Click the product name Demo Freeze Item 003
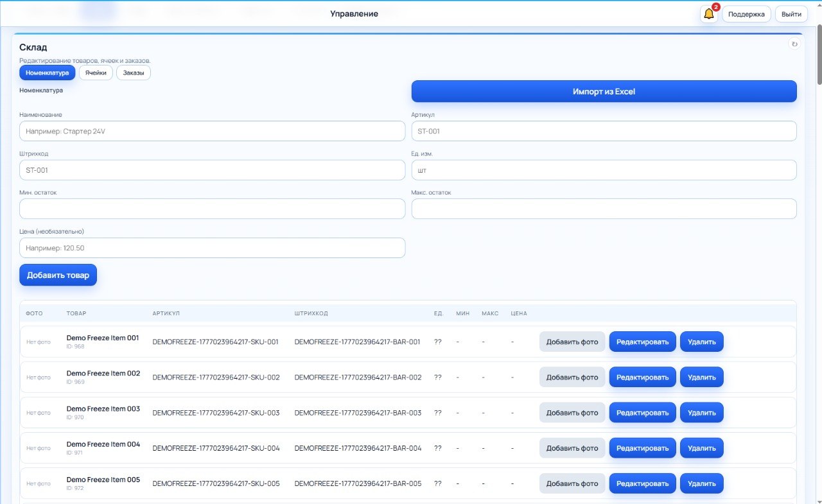 coord(103,408)
